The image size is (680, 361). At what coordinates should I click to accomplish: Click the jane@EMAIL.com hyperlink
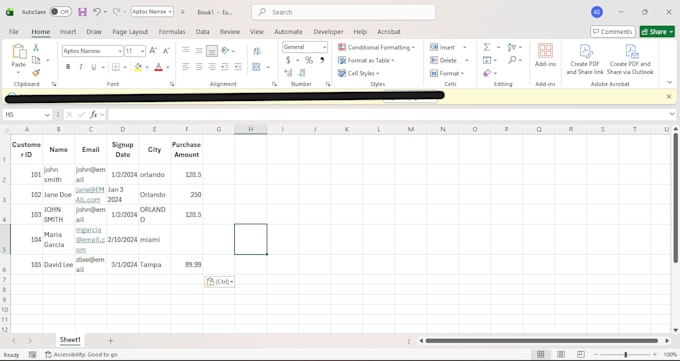[x=90, y=194]
